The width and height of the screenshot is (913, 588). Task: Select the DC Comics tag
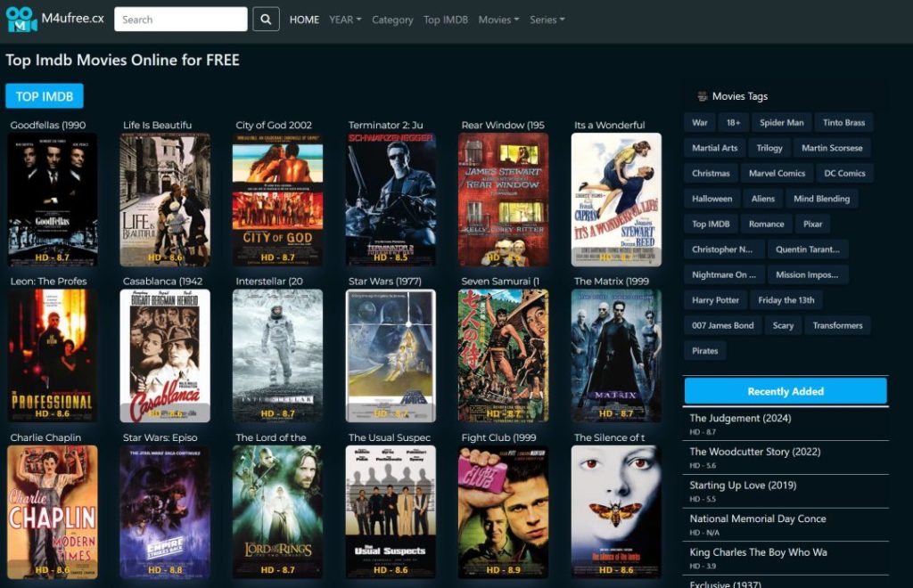[x=845, y=174]
